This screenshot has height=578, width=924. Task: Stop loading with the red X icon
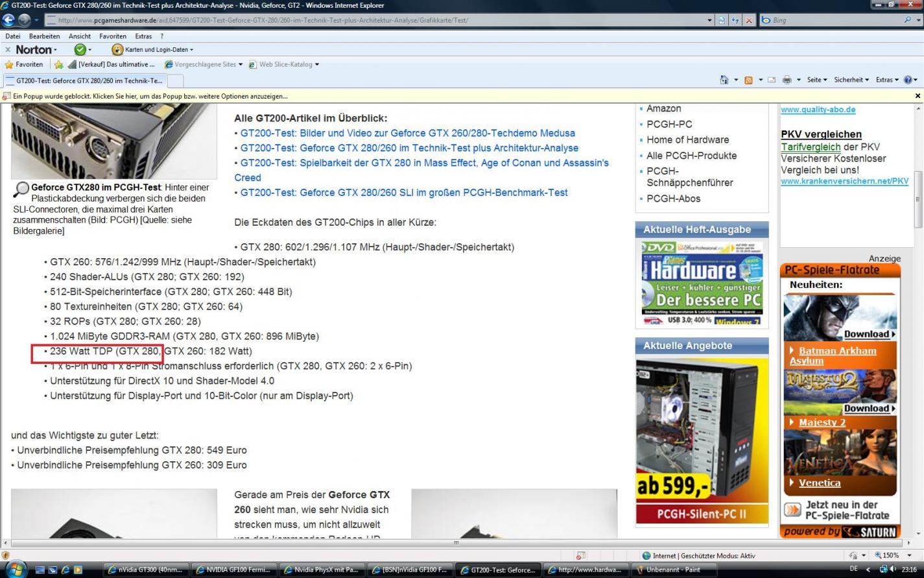pyautogui.click(x=749, y=20)
